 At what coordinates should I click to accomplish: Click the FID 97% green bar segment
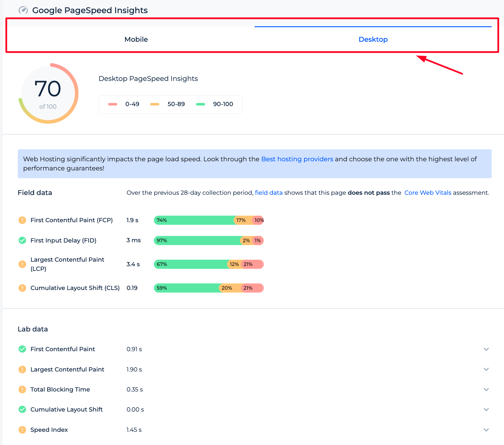click(x=197, y=241)
